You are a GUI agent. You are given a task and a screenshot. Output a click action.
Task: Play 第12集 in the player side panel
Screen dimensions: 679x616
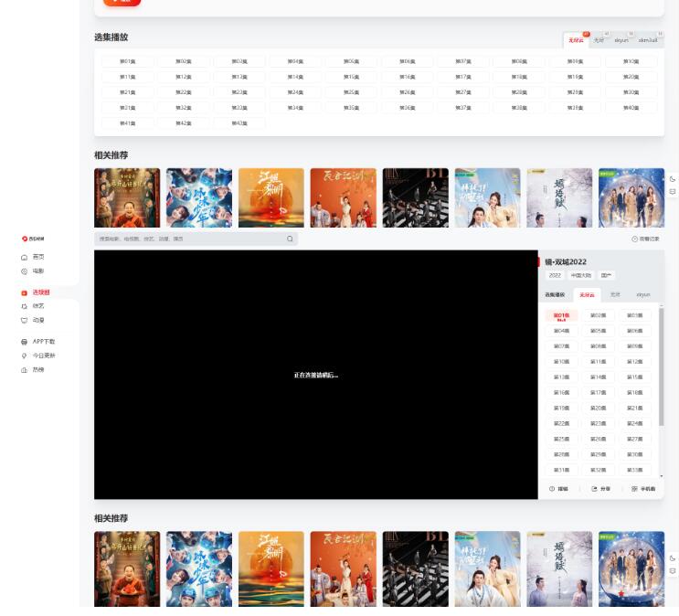(635, 361)
